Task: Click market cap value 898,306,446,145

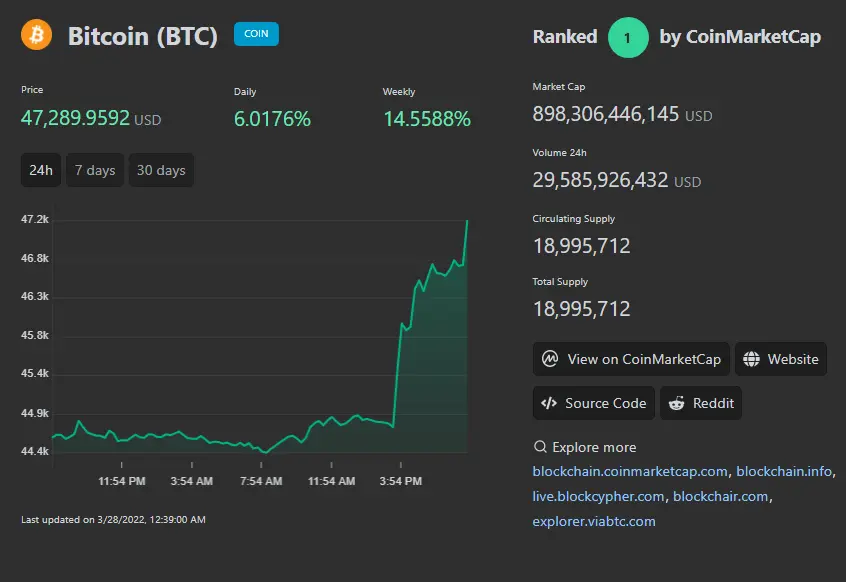Action: (605, 114)
